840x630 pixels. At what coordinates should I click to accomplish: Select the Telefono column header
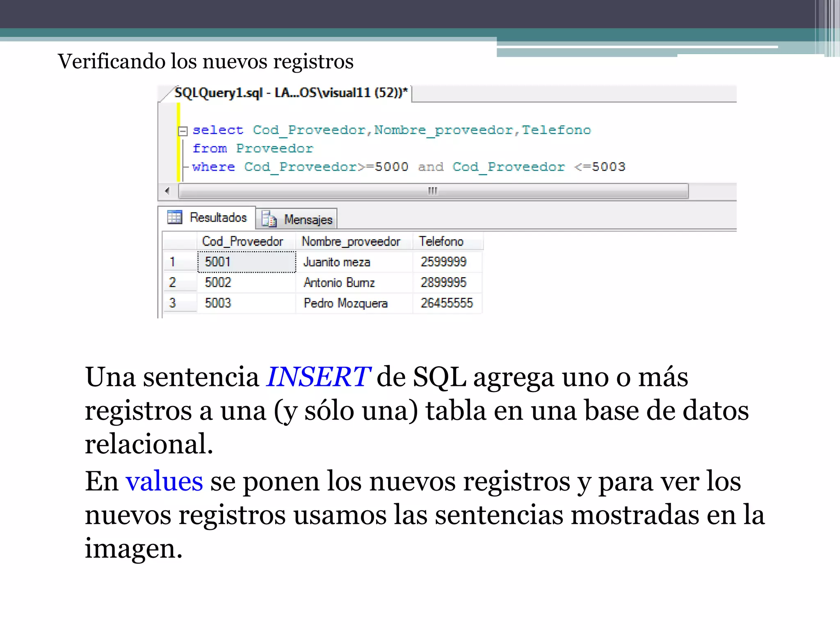(x=447, y=241)
